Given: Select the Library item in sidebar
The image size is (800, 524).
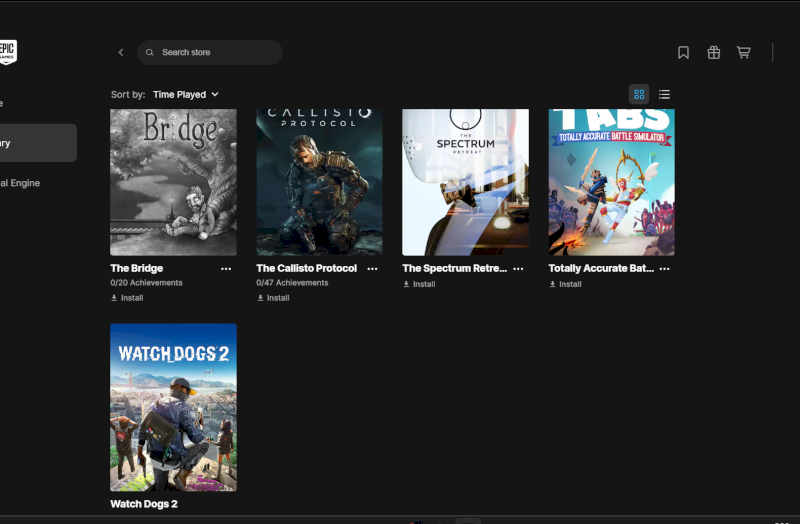Looking at the screenshot, I should pyautogui.click(x=38, y=143).
